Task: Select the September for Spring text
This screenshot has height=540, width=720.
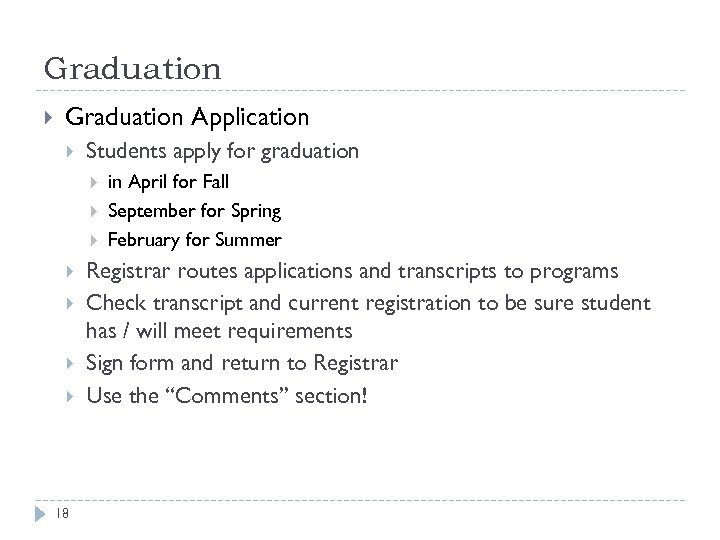Action: coord(194,211)
